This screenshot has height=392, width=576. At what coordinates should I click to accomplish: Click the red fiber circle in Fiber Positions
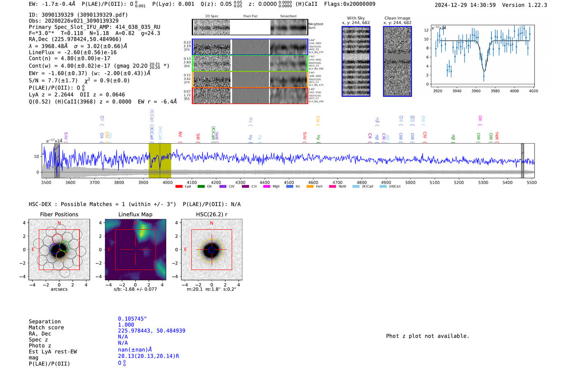(57, 239)
